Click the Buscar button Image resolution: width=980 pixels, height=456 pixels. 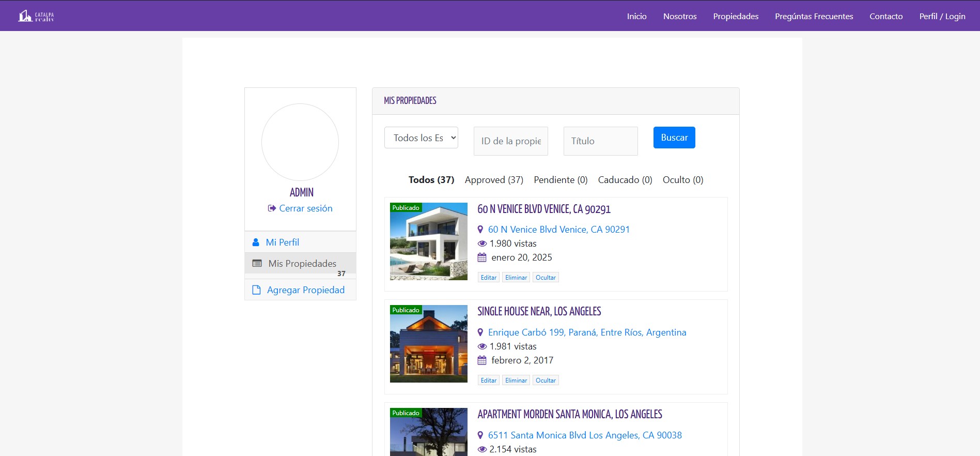(x=674, y=138)
